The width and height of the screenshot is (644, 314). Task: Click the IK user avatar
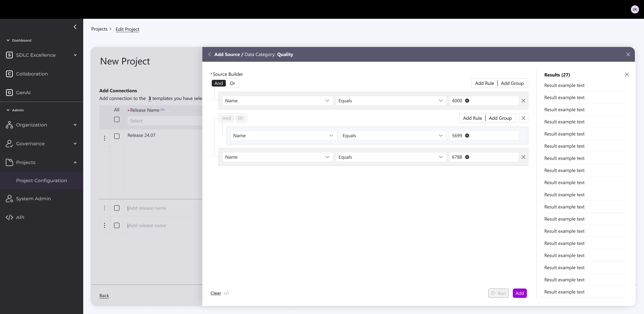click(x=635, y=9)
